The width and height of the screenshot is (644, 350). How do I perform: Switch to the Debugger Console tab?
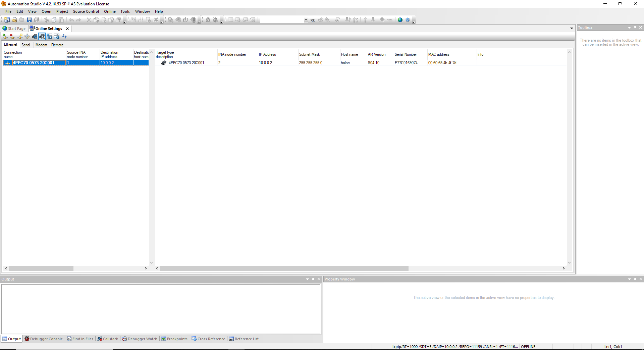coord(44,339)
